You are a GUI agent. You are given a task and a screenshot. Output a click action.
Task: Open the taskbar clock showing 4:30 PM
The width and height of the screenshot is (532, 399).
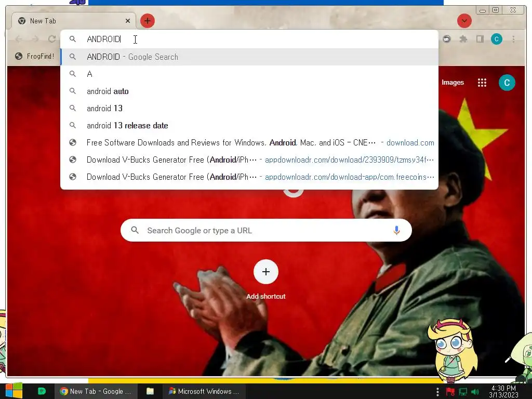(503, 392)
